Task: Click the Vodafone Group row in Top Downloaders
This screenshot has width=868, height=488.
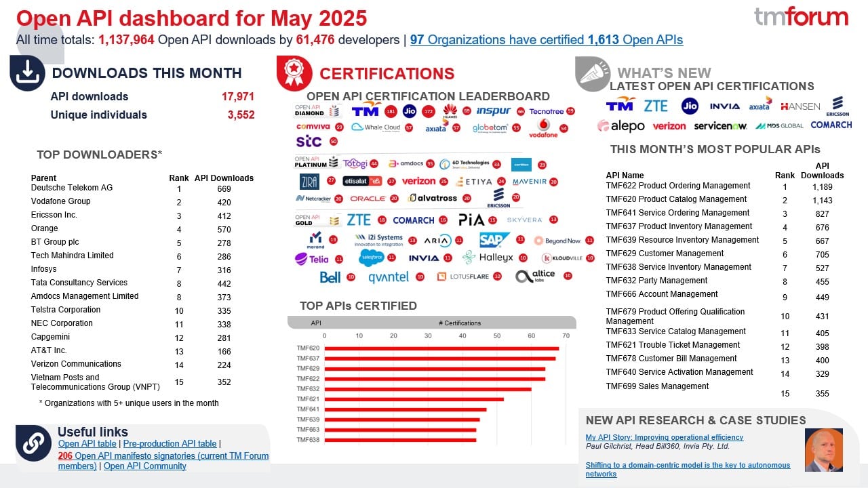Action: tap(142, 201)
